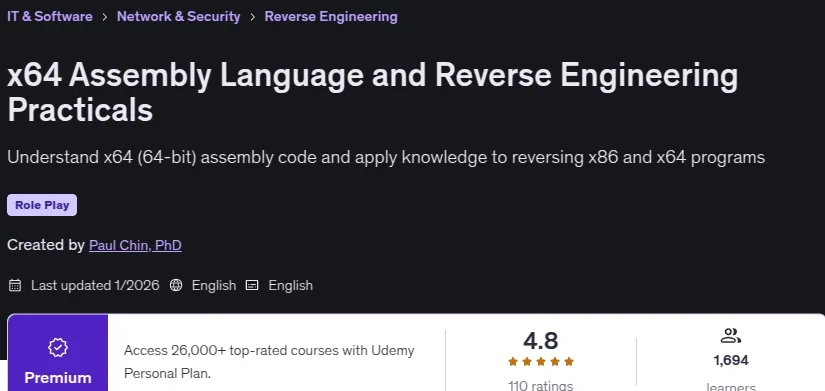The height and width of the screenshot is (391, 825).
Task: Click the Premium checkmark badge icon
Action: 58,347
